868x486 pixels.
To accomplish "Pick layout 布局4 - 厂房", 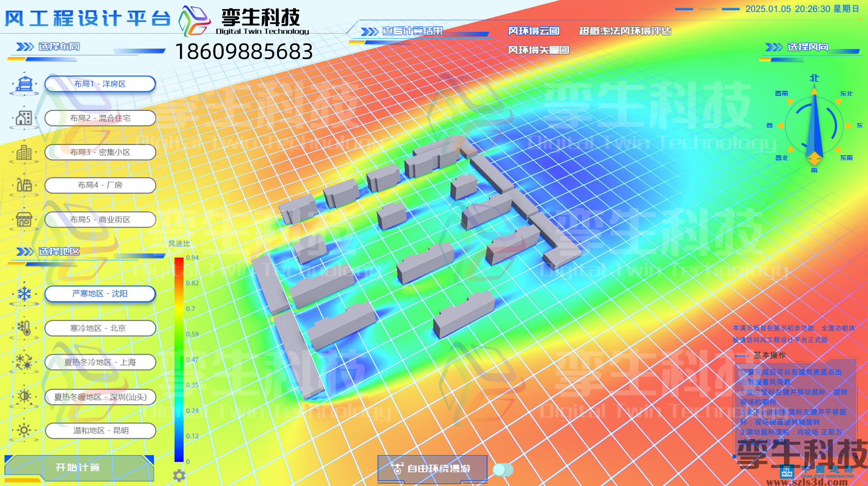I will pyautogui.click(x=100, y=185).
